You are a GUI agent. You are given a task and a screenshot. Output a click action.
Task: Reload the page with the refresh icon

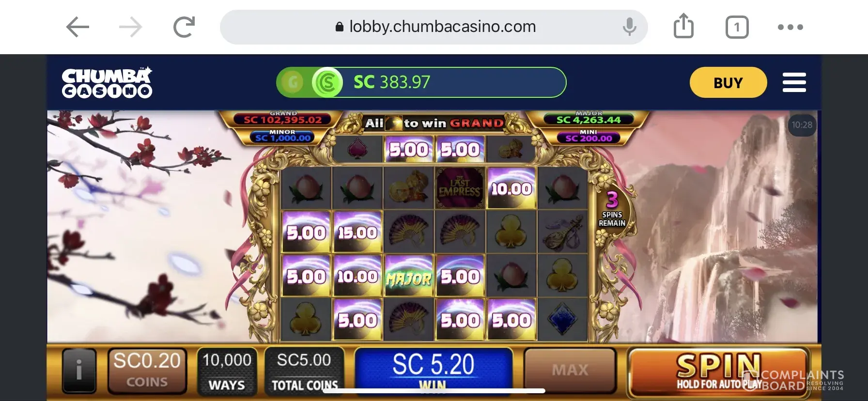click(184, 27)
